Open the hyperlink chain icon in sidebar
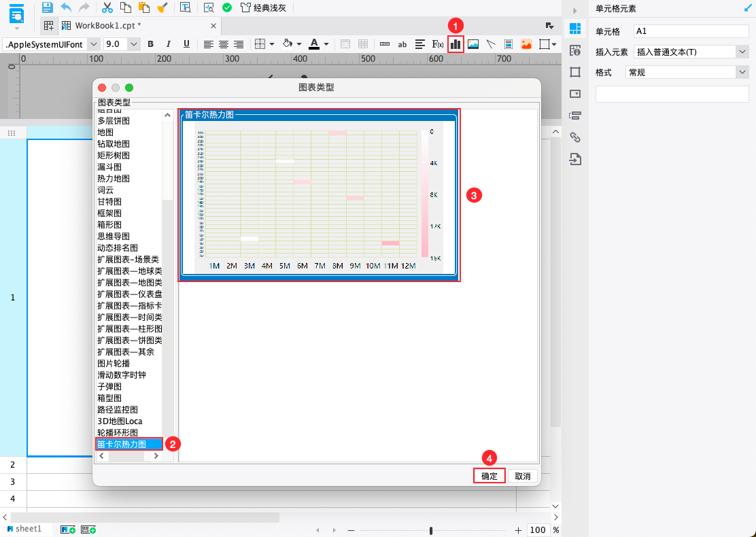 coord(574,137)
